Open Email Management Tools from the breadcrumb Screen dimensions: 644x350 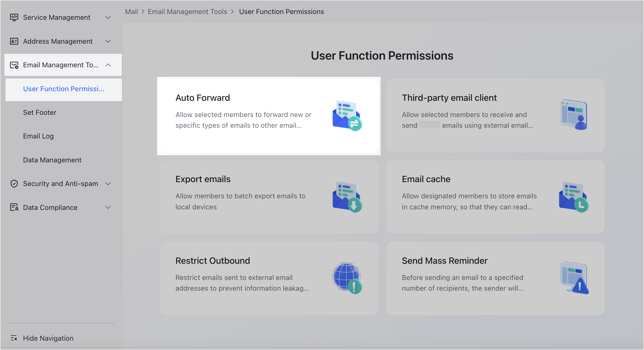187,12
